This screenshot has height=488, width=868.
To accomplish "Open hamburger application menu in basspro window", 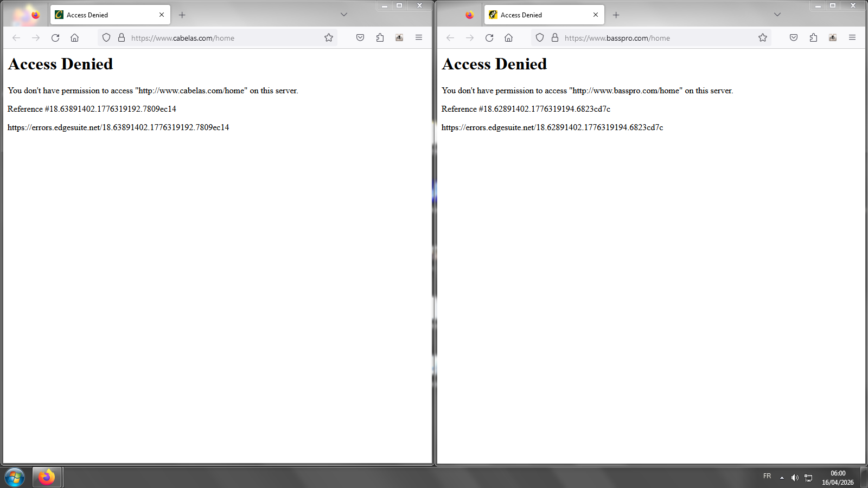I will (x=852, y=38).
